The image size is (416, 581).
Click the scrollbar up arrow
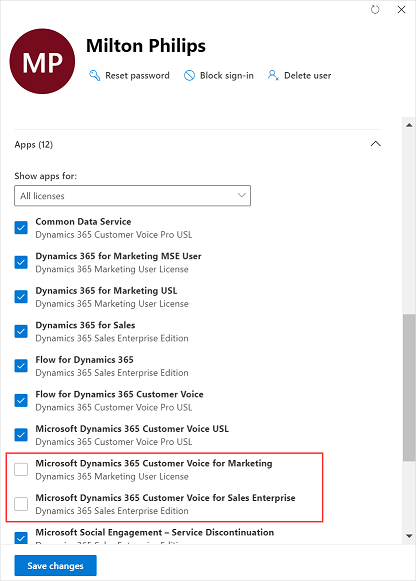tap(409, 125)
